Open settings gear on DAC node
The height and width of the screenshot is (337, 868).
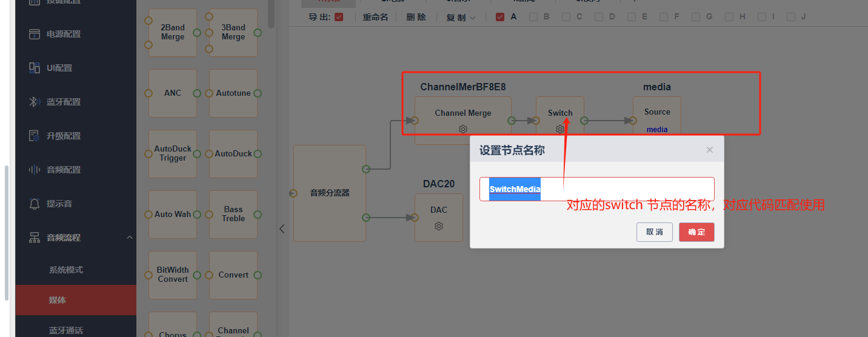click(x=439, y=226)
